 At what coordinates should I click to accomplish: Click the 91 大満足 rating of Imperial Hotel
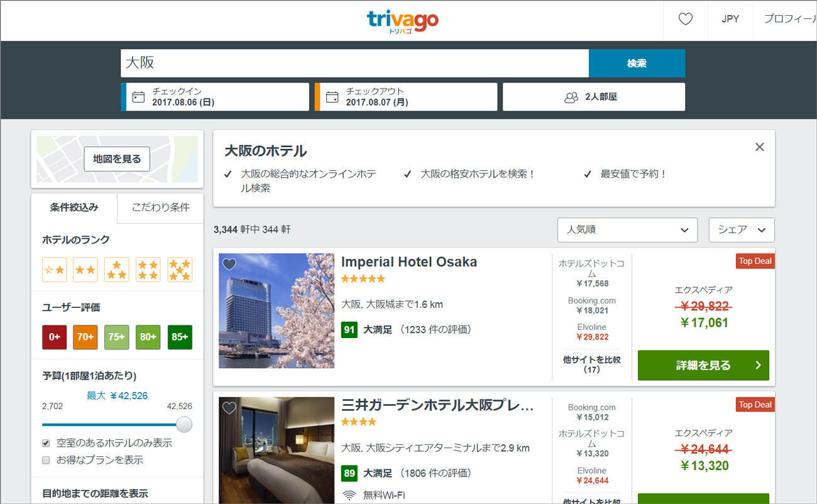(x=366, y=330)
